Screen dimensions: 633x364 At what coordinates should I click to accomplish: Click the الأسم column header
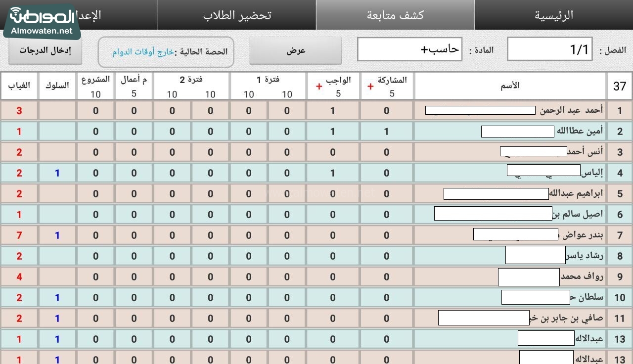[510, 86]
